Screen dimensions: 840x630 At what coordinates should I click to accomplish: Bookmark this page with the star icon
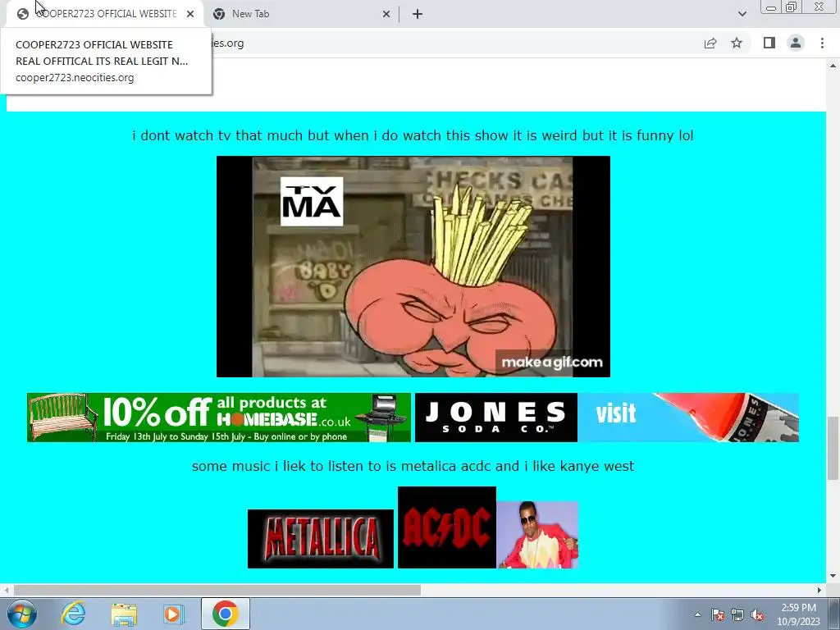(737, 43)
